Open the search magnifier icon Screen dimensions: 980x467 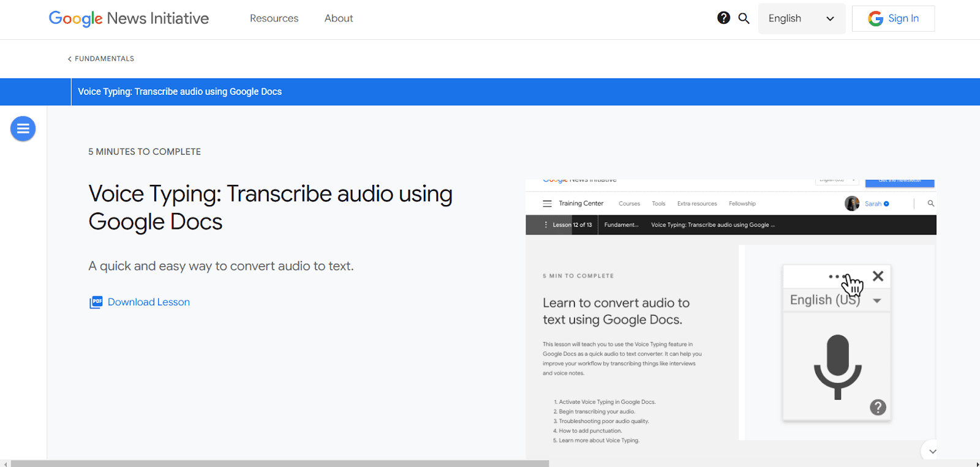744,18
